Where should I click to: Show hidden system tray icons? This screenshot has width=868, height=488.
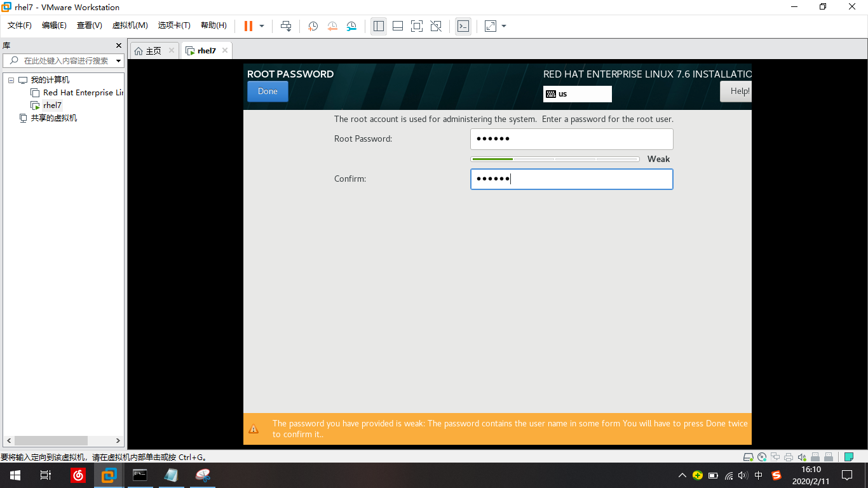tap(682, 475)
